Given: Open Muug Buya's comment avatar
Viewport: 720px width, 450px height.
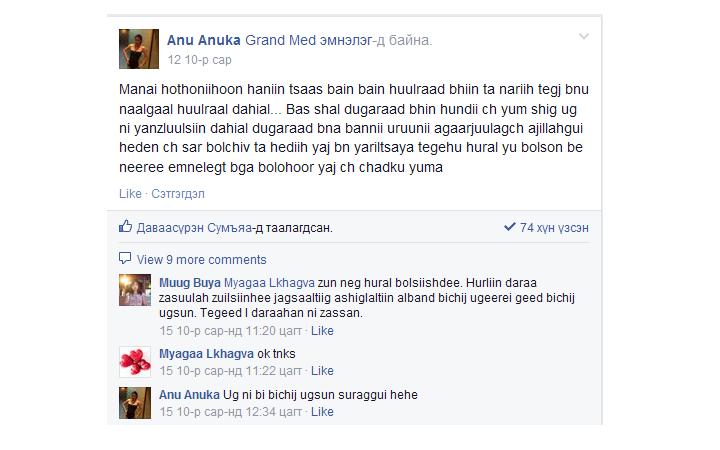Looking at the screenshot, I should click(135, 290).
